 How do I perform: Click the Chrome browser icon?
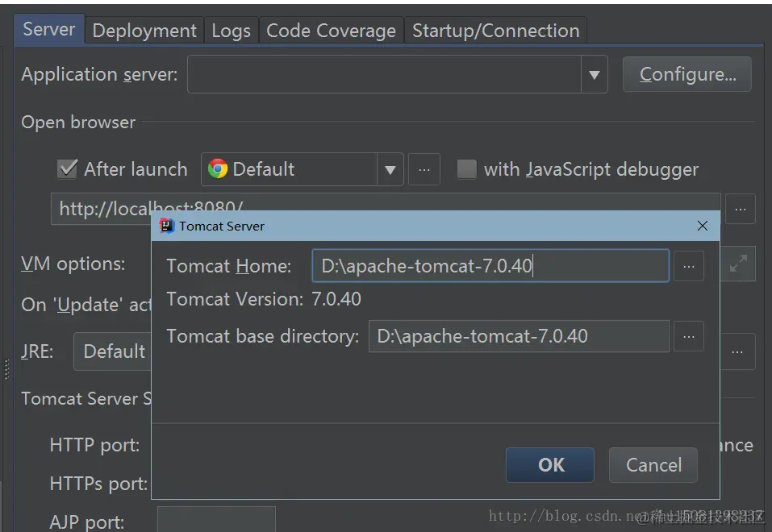tap(218, 168)
